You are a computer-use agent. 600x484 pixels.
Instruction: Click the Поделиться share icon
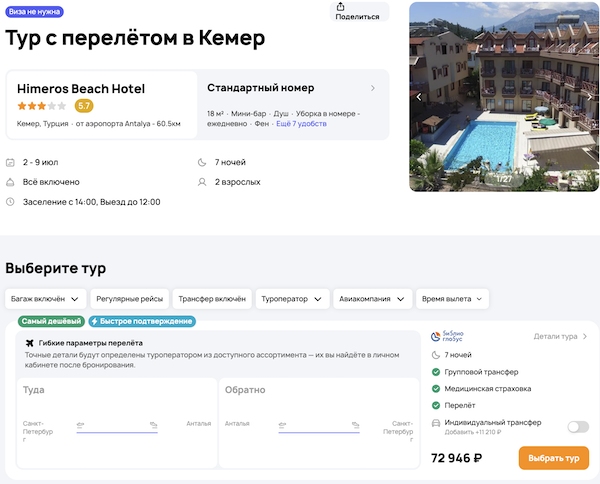pos(357,7)
